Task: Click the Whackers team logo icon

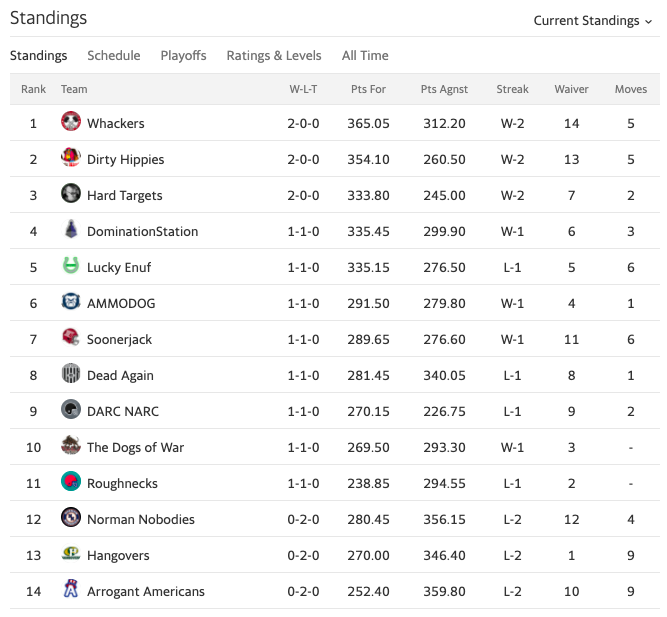Action: [71, 122]
